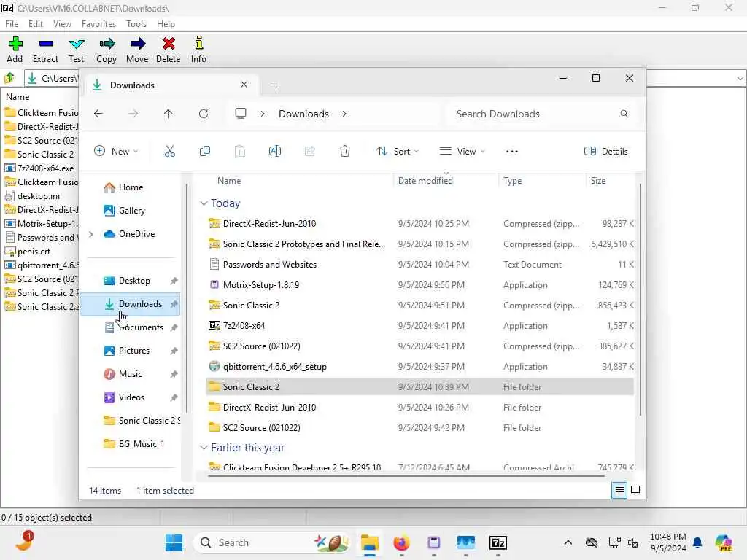
Task: Open 7-Zip from the taskbar
Action: [x=498, y=542]
